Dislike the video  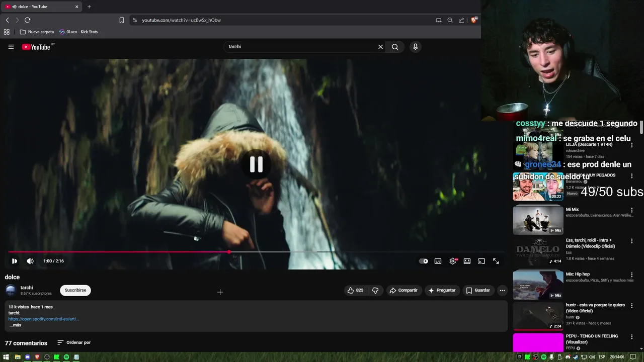pos(375,290)
